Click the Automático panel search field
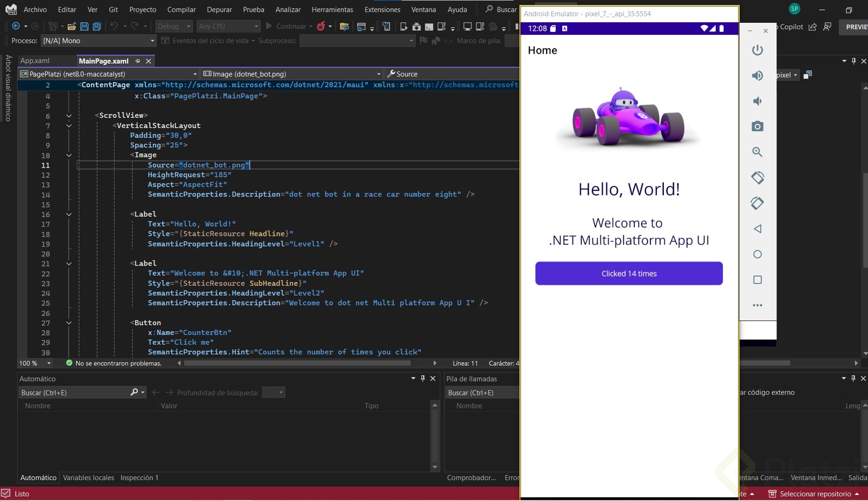The image size is (868, 501). pyautogui.click(x=74, y=392)
